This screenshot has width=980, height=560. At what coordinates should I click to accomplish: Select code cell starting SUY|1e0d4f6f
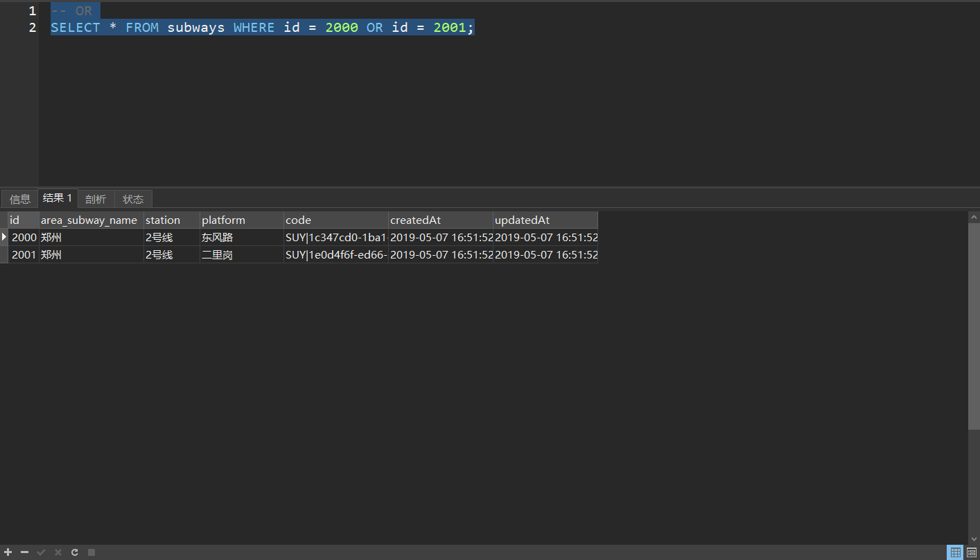coord(336,254)
